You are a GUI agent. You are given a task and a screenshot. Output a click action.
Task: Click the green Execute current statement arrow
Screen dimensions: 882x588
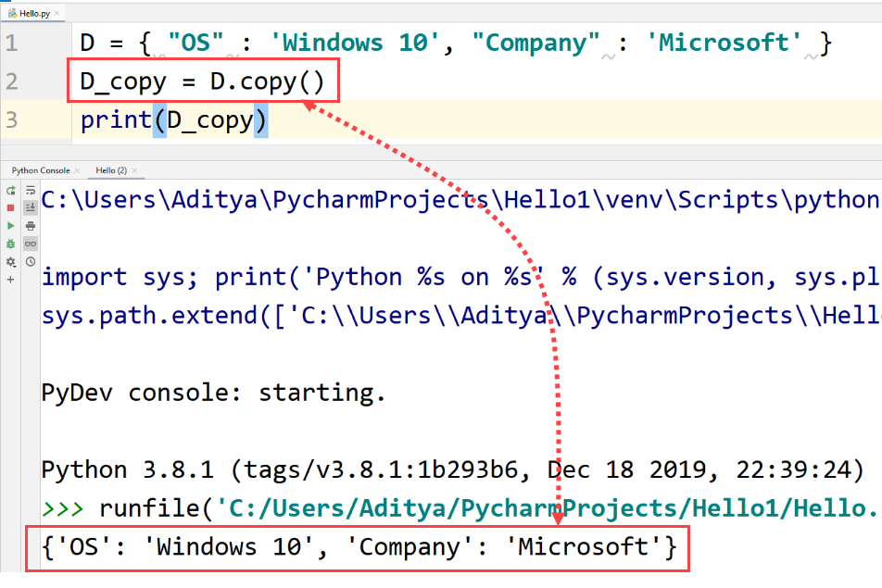point(11,226)
